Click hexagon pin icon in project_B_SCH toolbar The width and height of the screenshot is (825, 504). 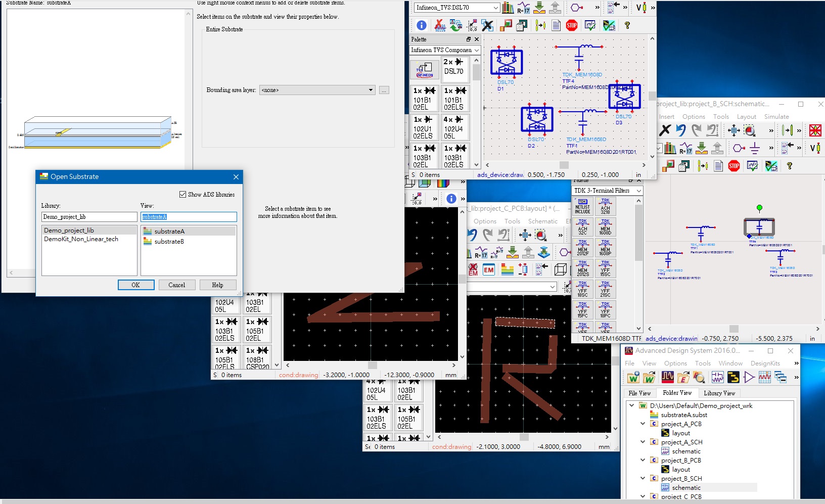[x=739, y=148]
